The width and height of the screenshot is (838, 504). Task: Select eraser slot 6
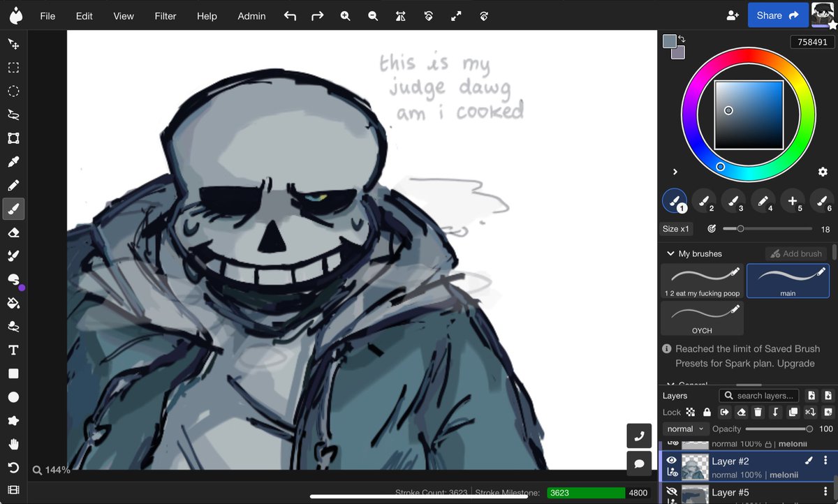(821, 201)
